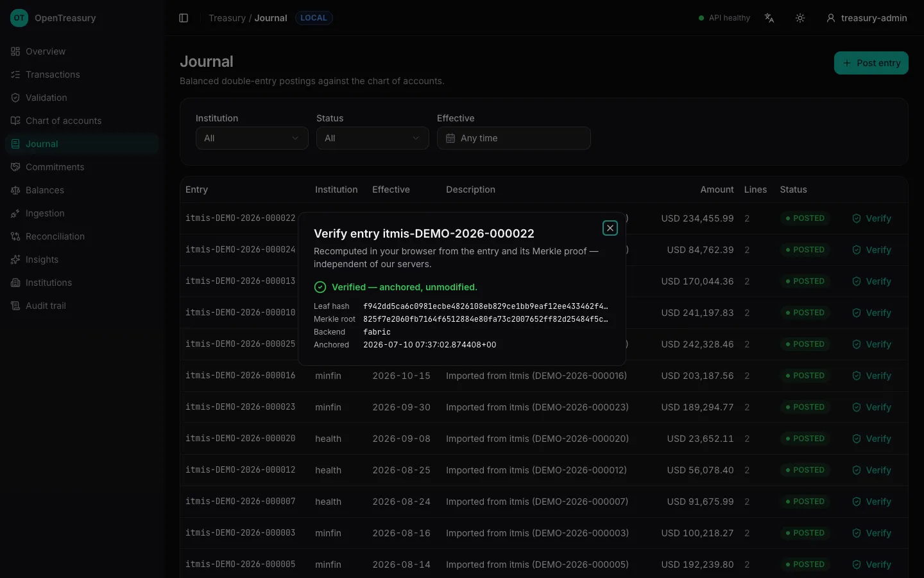Verify entry itmis-DEMO-2026-000023

(x=871, y=407)
